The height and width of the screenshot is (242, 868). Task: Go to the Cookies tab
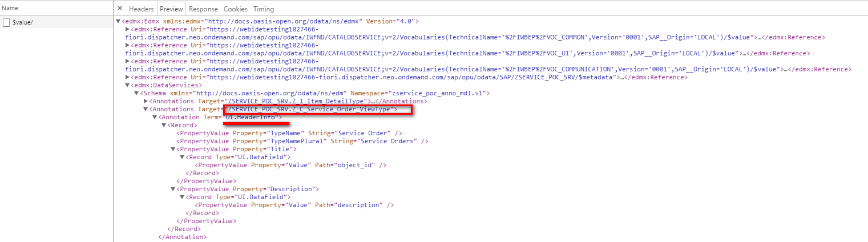[235, 9]
